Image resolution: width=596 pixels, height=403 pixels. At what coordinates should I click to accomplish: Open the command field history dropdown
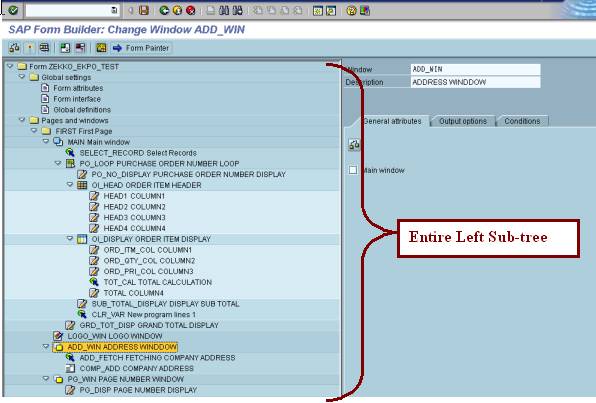114,11
